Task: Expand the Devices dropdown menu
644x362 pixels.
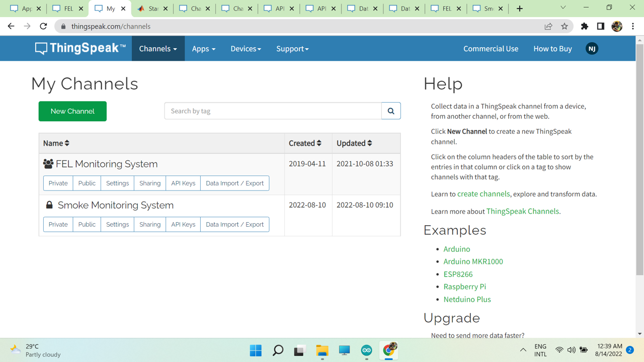Action: (x=246, y=49)
